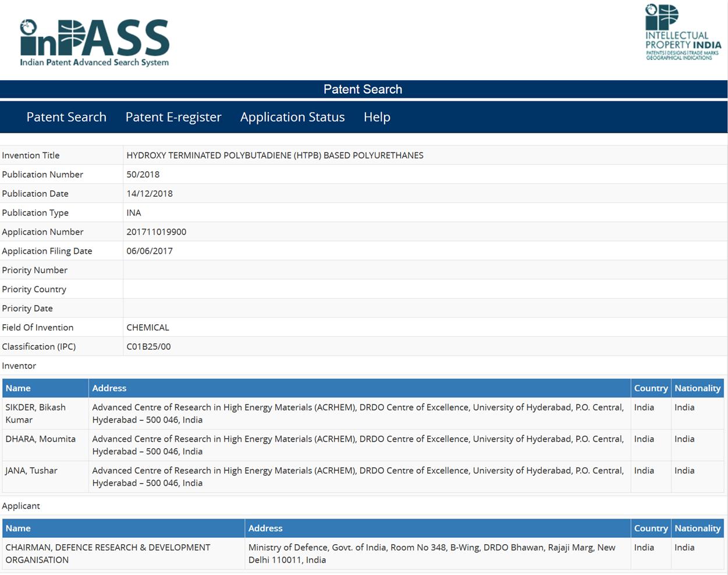The width and height of the screenshot is (728, 575).
Task: Select inventor SIKDER, Bikash Kumar
Action: pyautogui.click(x=35, y=413)
